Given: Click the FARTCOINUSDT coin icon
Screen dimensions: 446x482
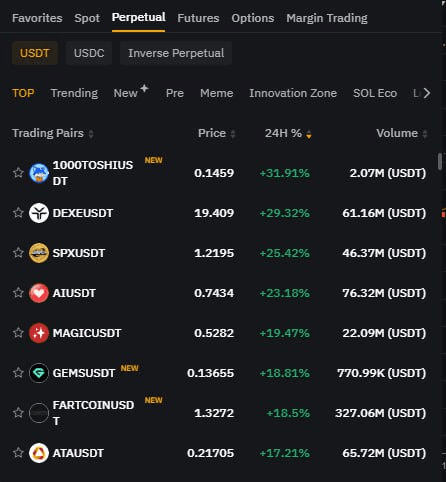Looking at the screenshot, I should pos(39,413).
